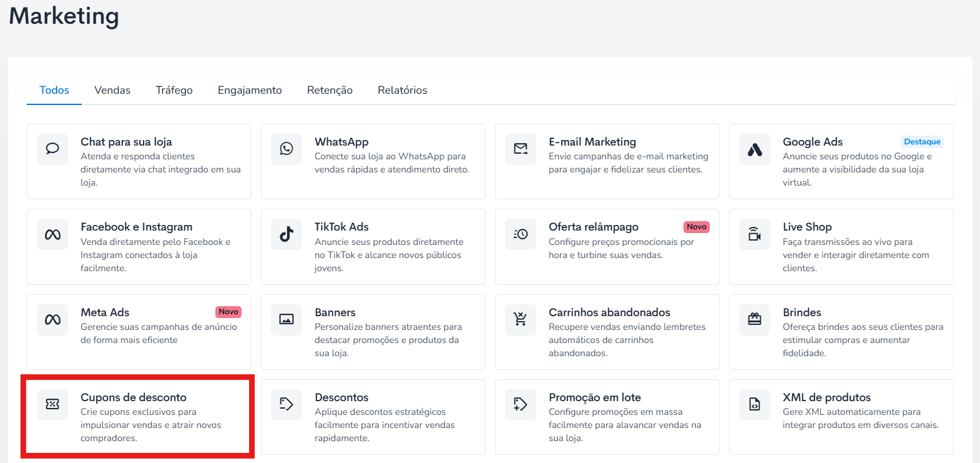
Task: Click the cart icon for Carrinhos abandonados
Action: pos(521,319)
